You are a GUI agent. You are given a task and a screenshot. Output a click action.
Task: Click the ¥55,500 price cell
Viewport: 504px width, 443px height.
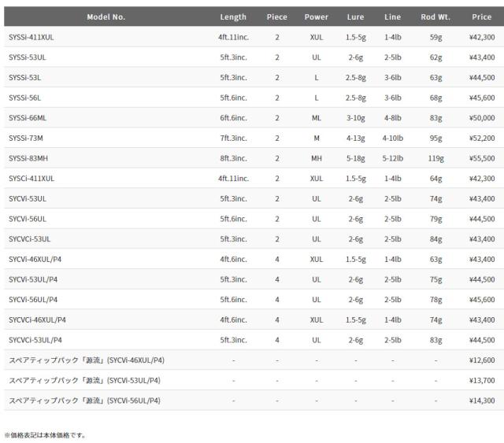pyautogui.click(x=482, y=158)
